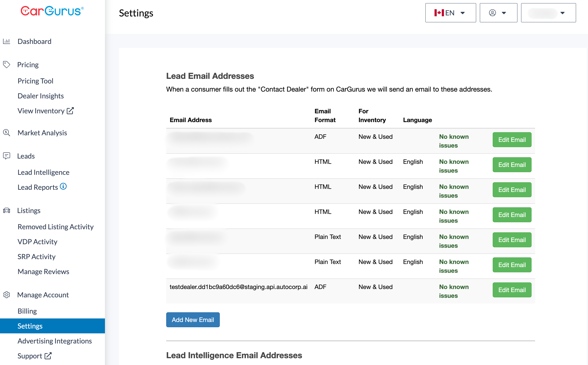Click Edit Email for first ADF row
Viewport: 588px width, 365px height.
(512, 139)
